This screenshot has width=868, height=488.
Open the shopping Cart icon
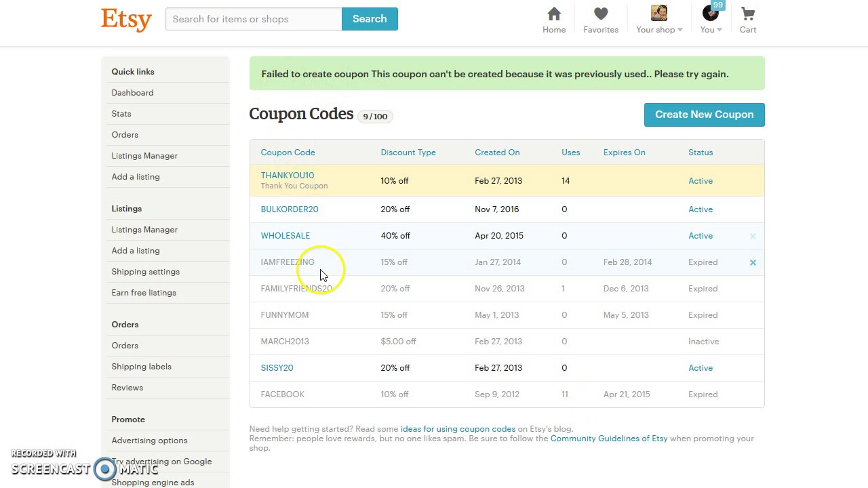(x=748, y=14)
